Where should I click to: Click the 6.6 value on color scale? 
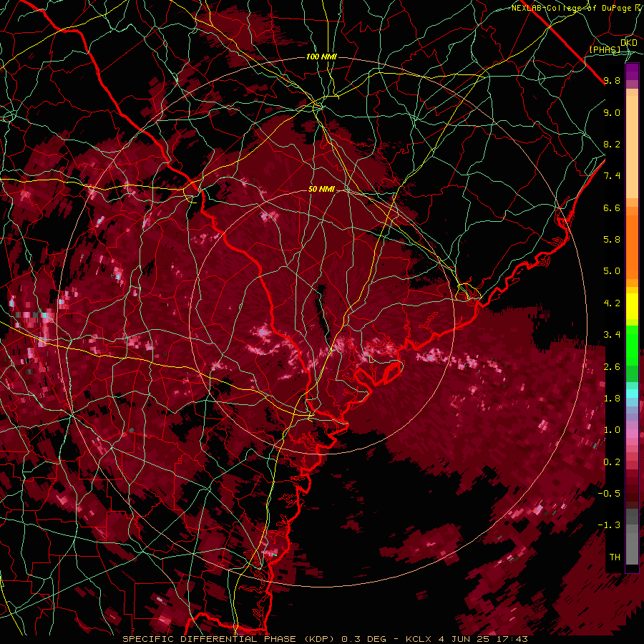click(612, 208)
